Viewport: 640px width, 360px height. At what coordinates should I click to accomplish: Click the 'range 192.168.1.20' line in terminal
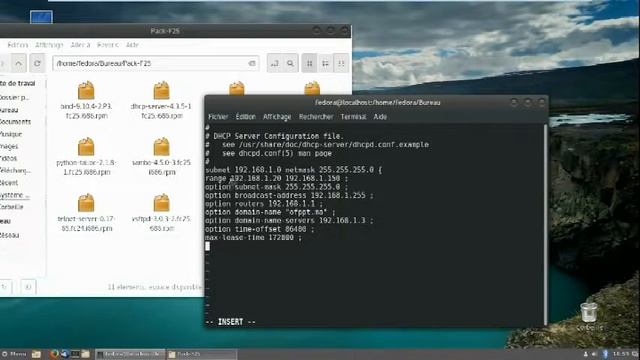pyautogui.click(x=277, y=178)
